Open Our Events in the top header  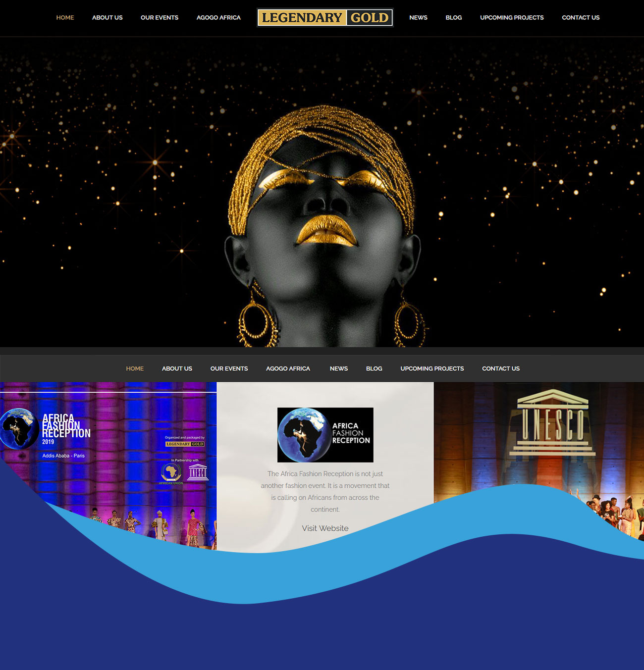(159, 18)
